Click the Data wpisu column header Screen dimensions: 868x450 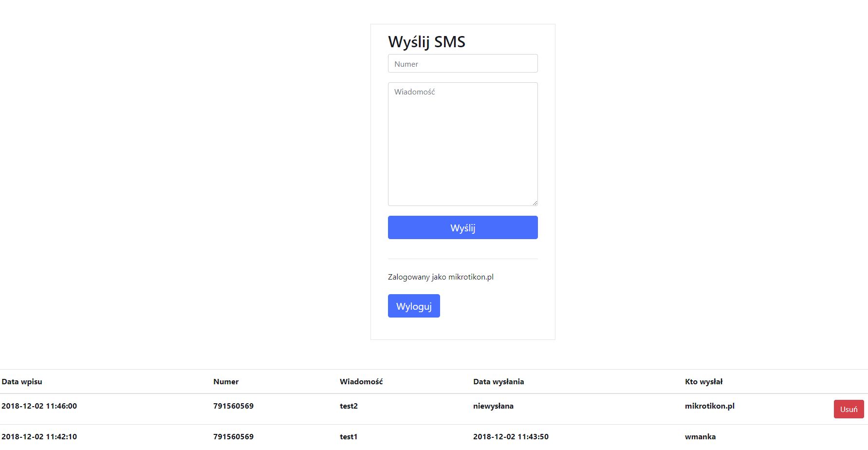point(22,382)
